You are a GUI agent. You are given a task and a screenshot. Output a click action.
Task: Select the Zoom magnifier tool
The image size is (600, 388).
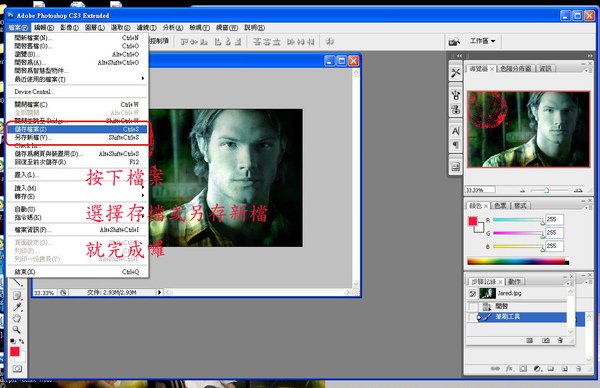point(16,329)
